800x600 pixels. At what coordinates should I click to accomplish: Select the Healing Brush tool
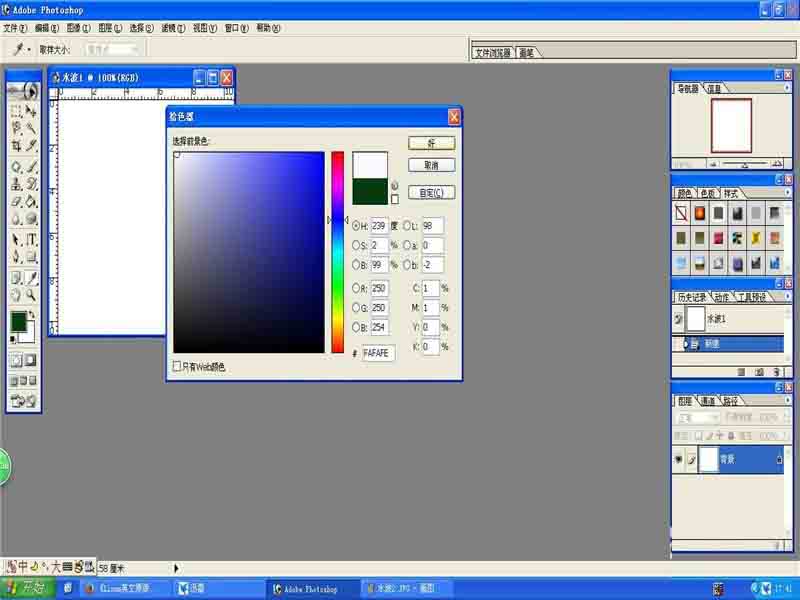click(x=16, y=166)
